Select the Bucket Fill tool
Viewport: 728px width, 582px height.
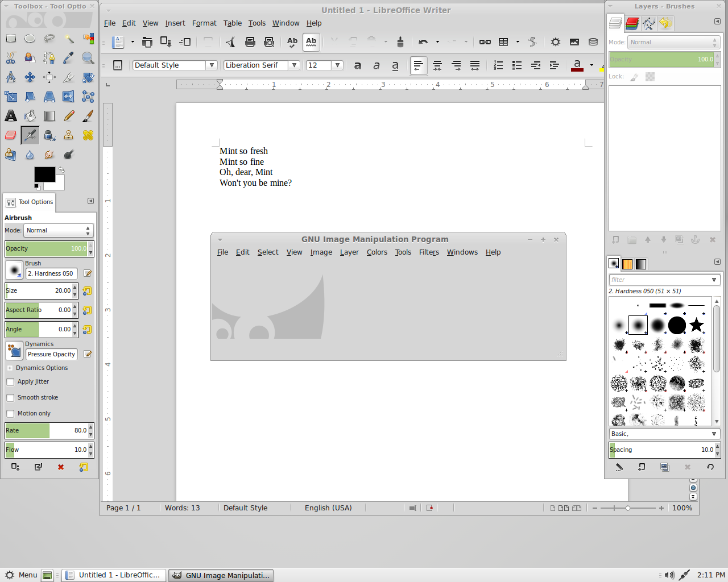click(x=30, y=116)
